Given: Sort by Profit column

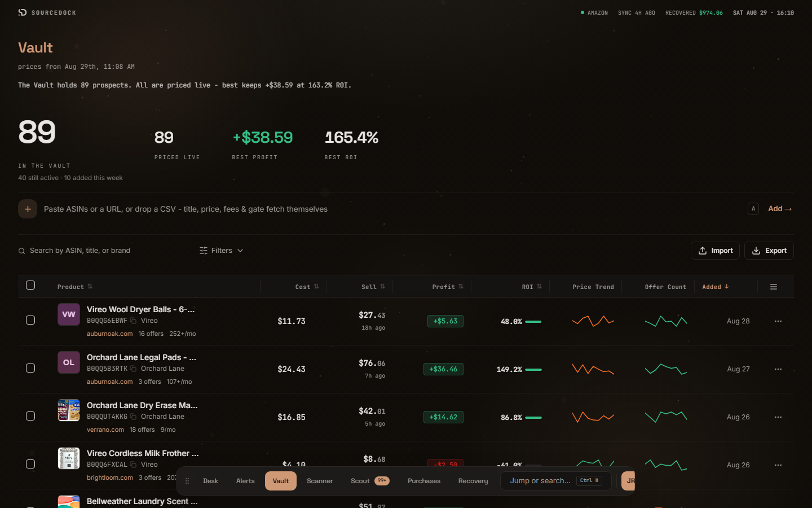Looking at the screenshot, I should pyautogui.click(x=448, y=287).
